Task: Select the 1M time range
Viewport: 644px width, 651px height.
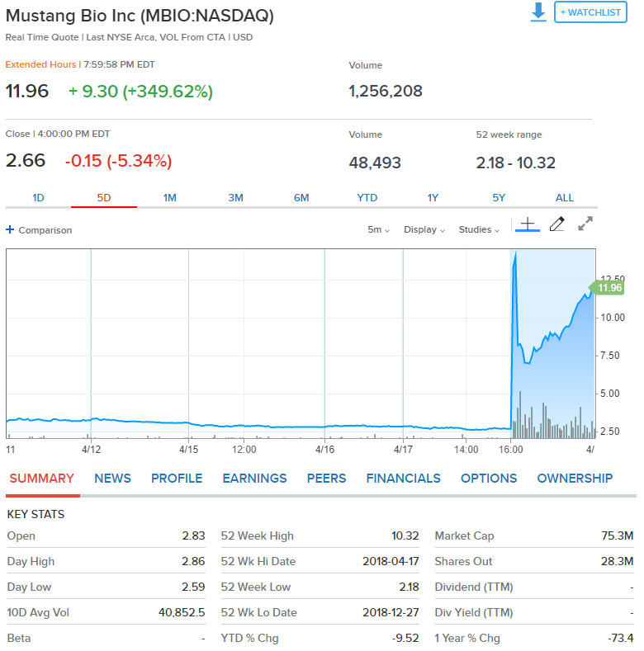Action: tap(169, 198)
